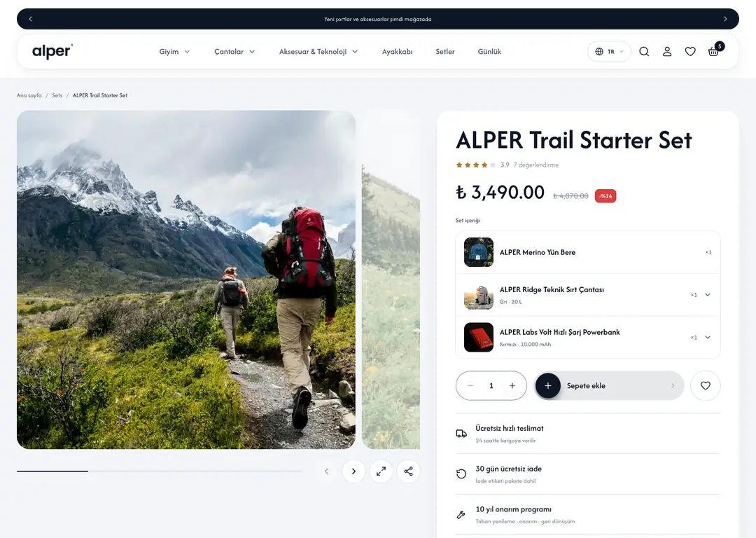Click the partially visible second gallery photo
756x538 pixels.
coord(391,280)
